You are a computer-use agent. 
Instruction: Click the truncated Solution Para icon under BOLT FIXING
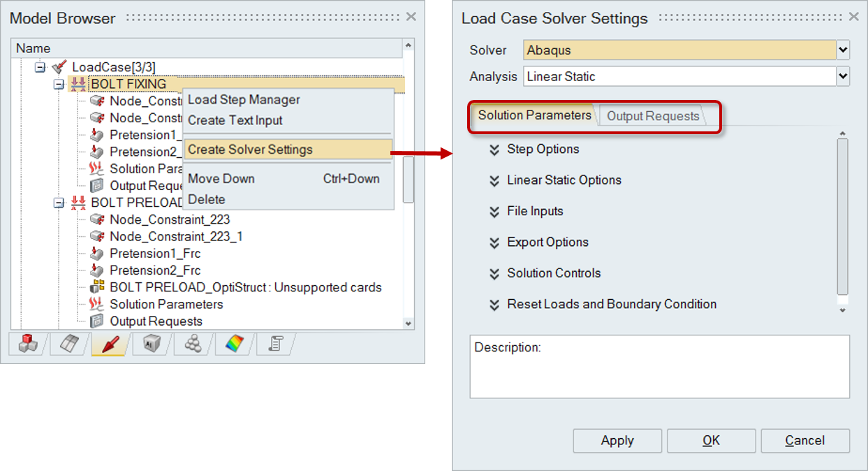point(97,168)
